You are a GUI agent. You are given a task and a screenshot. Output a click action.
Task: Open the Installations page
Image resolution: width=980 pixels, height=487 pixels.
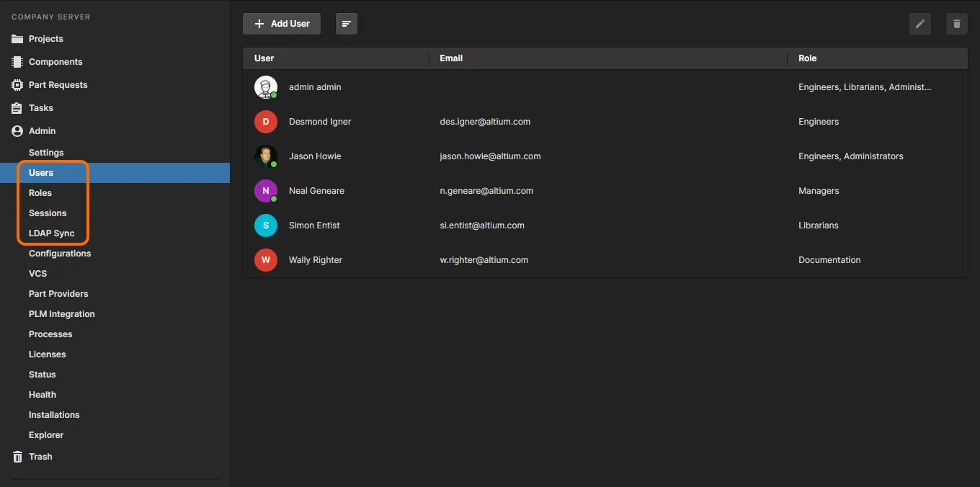[54, 415]
